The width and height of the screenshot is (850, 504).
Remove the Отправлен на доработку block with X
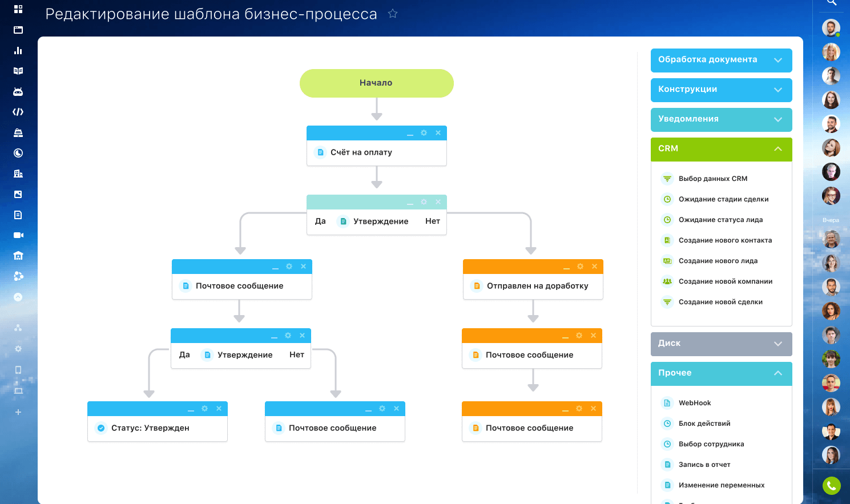click(x=594, y=267)
